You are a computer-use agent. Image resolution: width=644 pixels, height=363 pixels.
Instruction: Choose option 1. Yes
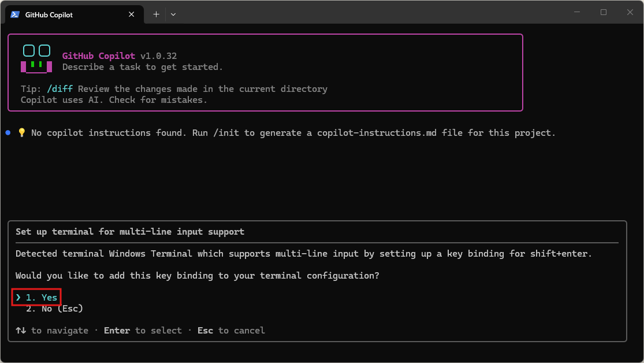[x=42, y=298]
